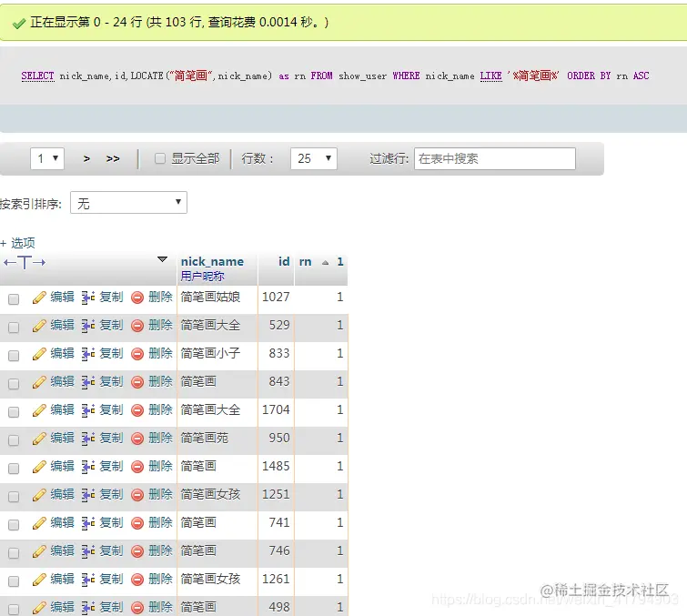This screenshot has width=687, height=616.
Task: Open the 按索引排序 sort dropdown
Action: 128,202
